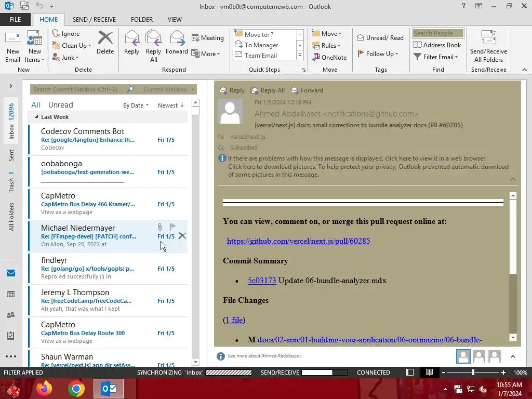Click the ribbon Reply button
532x399 pixels.
131,43
